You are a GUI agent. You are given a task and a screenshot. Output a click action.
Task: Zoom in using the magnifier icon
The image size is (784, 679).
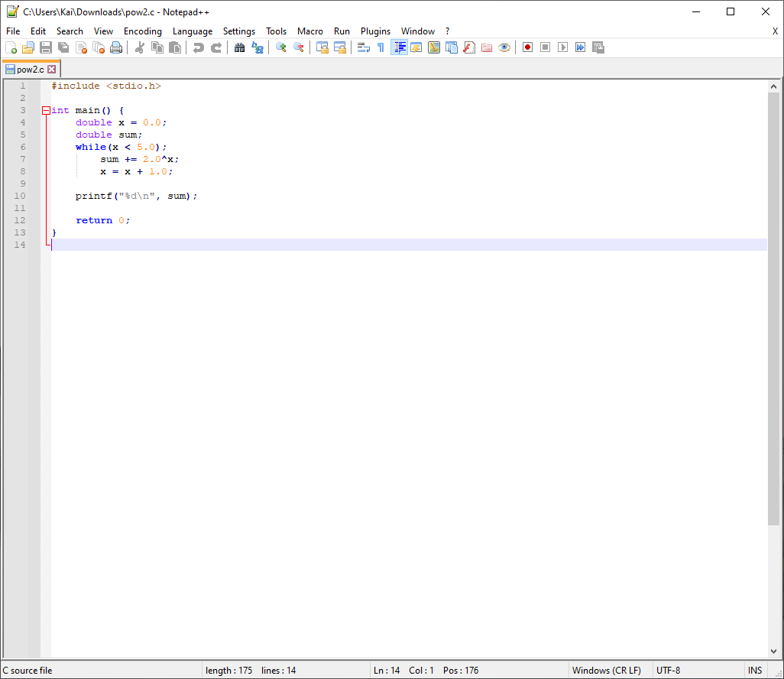tap(280, 47)
